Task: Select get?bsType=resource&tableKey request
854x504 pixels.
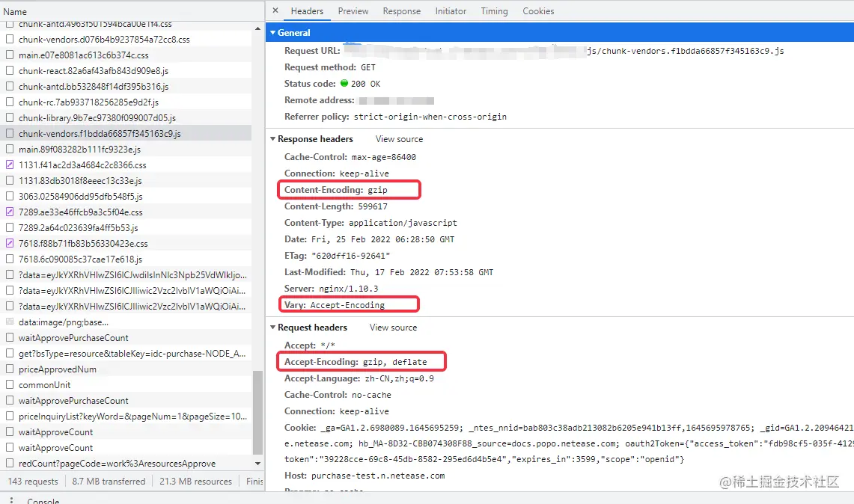Action: click(x=126, y=353)
